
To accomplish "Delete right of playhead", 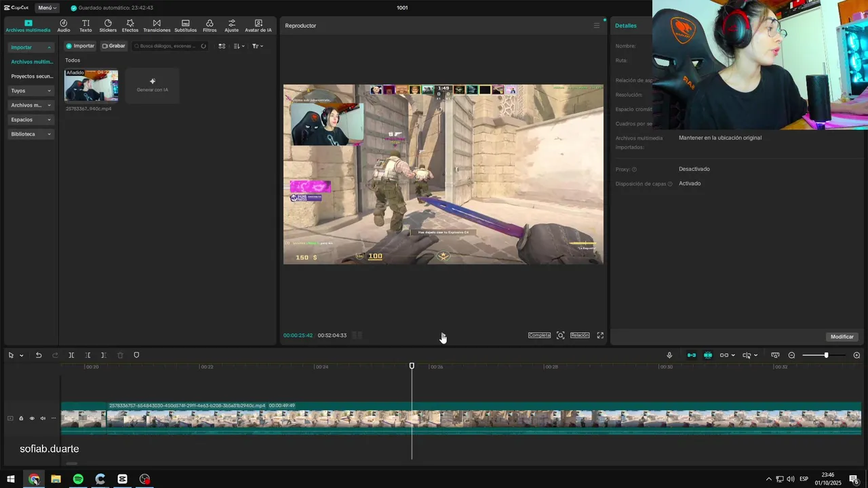I will (103, 355).
